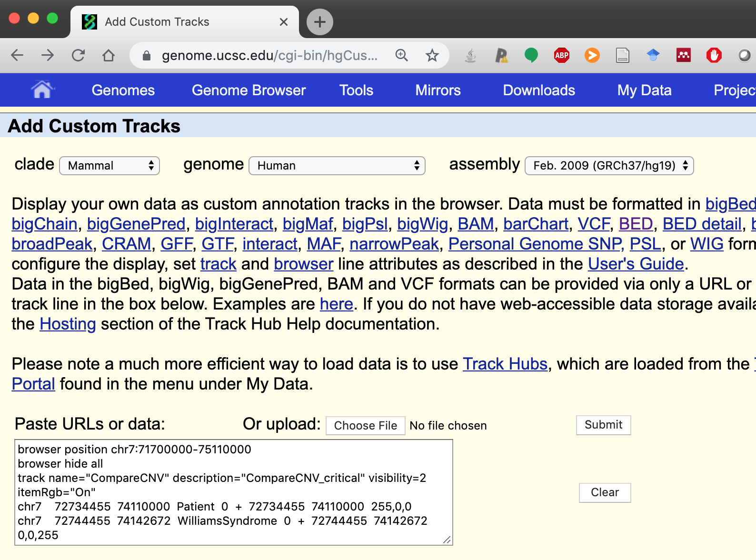Open the CRAM format link
The image size is (756, 560).
coord(126,244)
